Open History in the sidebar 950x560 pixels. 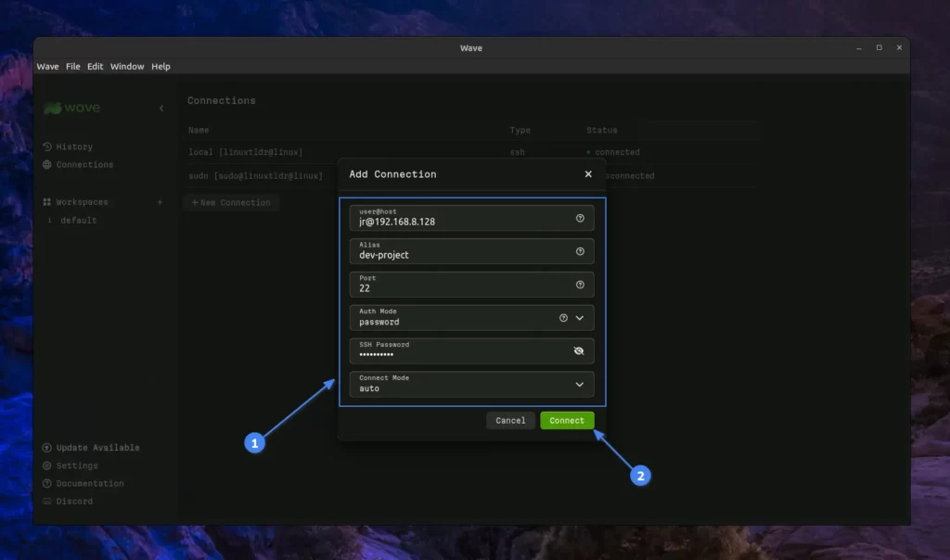74,146
